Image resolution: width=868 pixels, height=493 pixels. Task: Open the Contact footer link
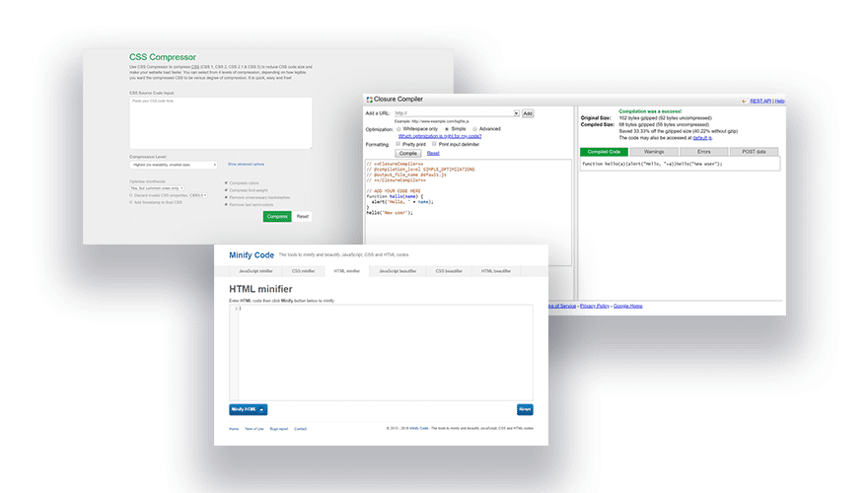click(300, 429)
